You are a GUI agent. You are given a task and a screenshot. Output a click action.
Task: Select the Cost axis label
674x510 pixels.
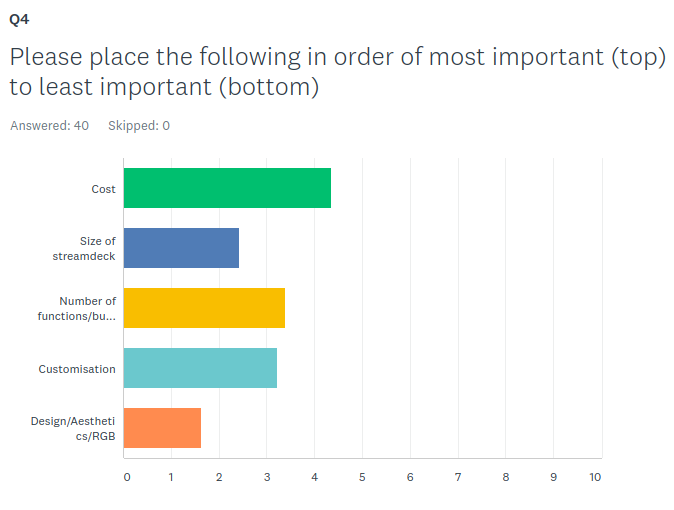[104, 189]
